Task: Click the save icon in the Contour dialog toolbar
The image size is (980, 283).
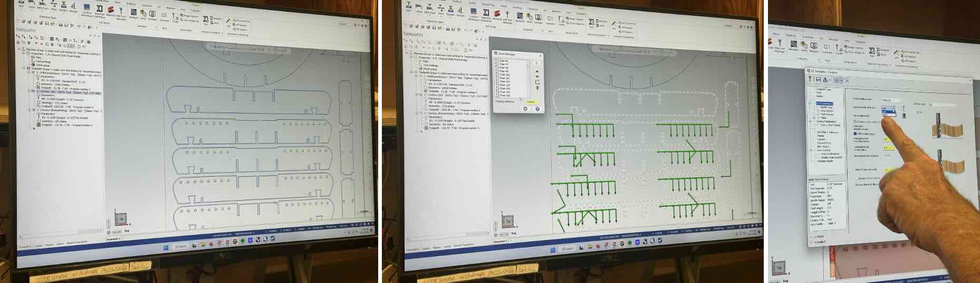Action: click(x=818, y=80)
